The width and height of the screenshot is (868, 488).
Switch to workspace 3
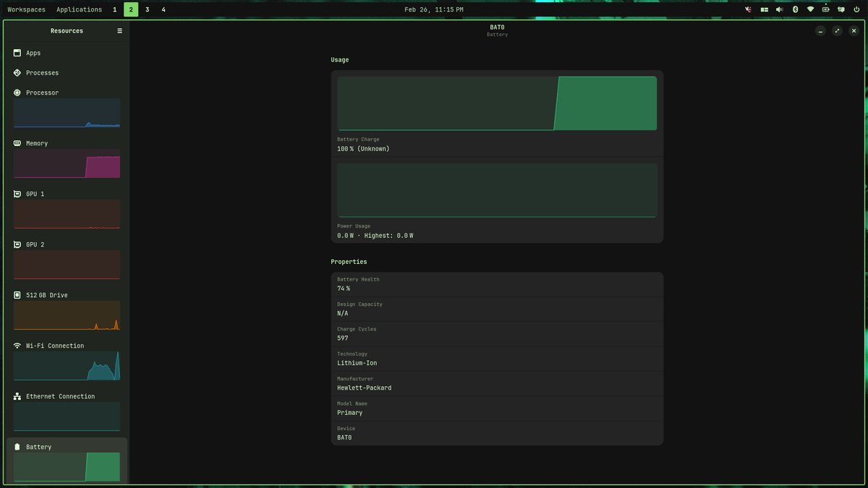(147, 9)
